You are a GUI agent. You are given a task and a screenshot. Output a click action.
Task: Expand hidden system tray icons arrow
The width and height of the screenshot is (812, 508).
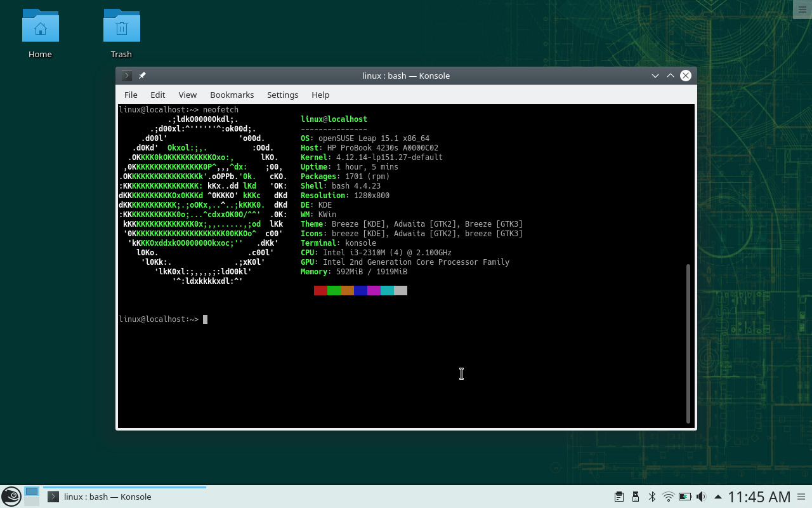718,496
